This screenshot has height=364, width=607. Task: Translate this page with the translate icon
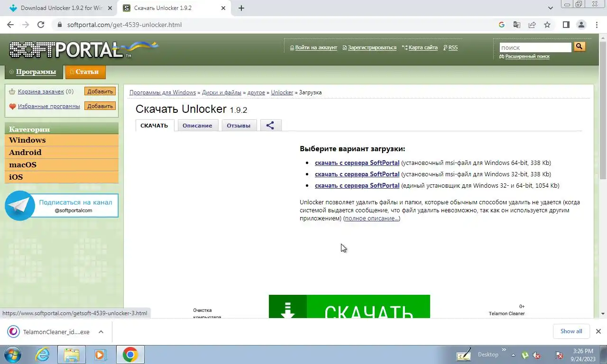[517, 25]
